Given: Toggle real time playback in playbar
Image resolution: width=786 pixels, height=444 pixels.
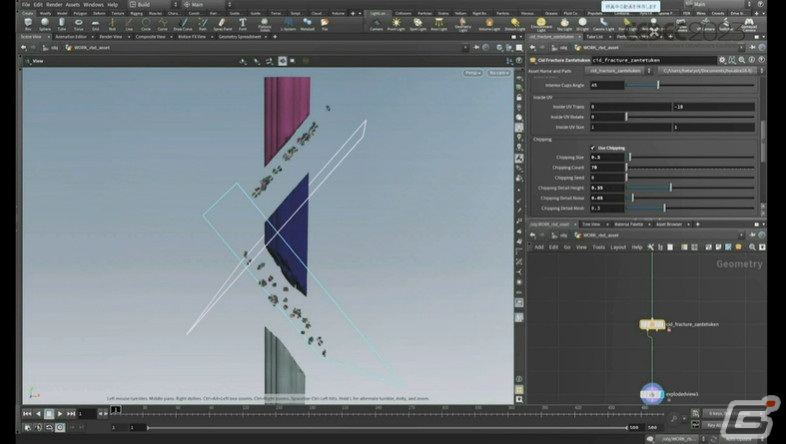Looking at the screenshot, I should pyautogui.click(x=60, y=427).
